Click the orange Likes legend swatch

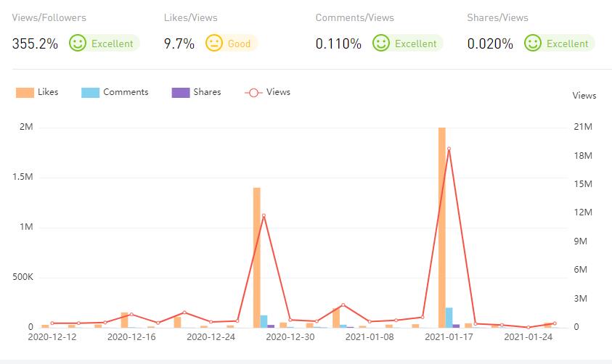click(x=25, y=93)
